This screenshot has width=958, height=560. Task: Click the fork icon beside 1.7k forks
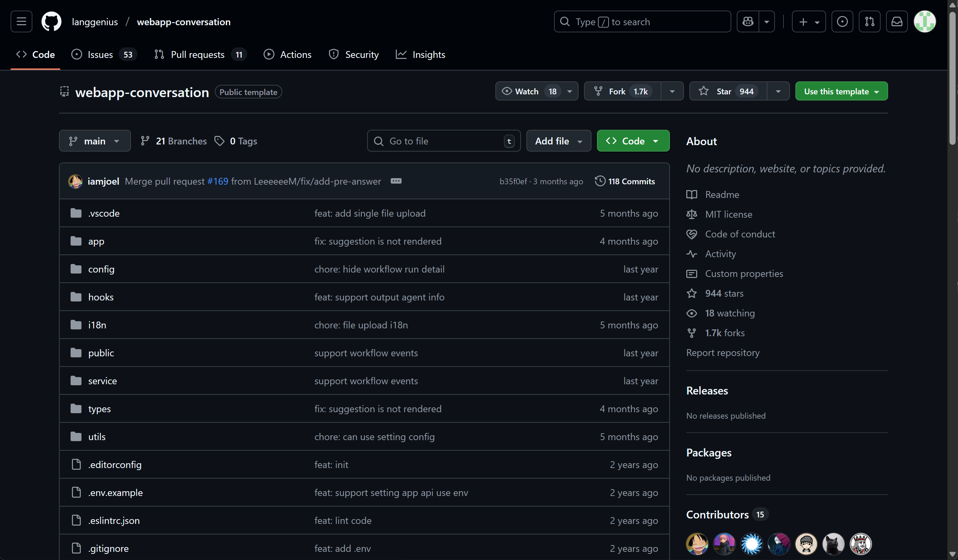point(691,333)
